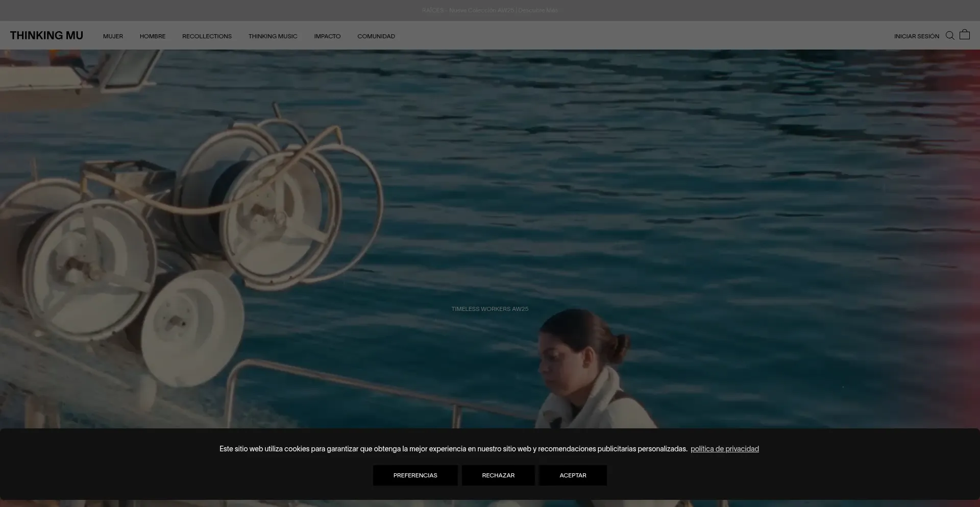Screen dimensions: 980x507
Task: Select THINKING MUSIC nav item
Action: (273, 36)
